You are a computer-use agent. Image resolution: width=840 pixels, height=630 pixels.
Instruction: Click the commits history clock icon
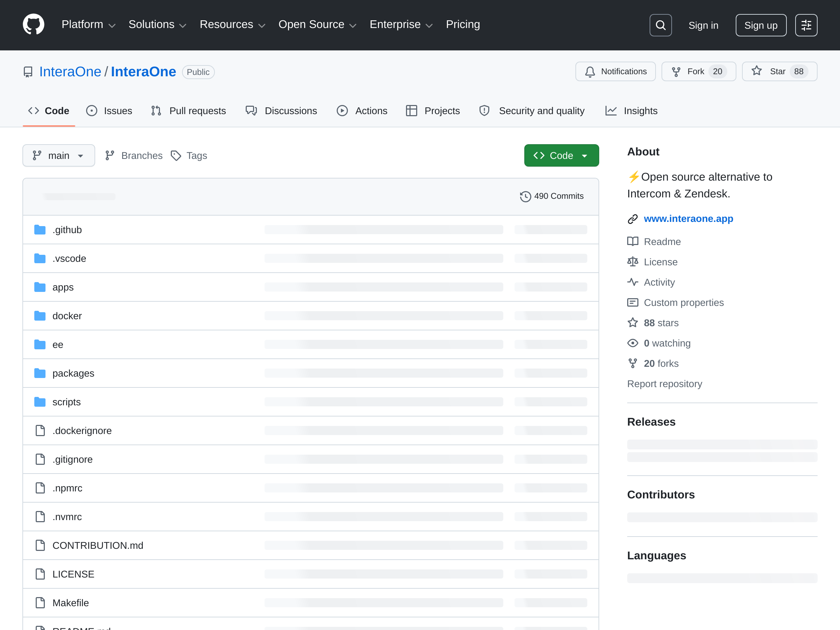tap(525, 196)
